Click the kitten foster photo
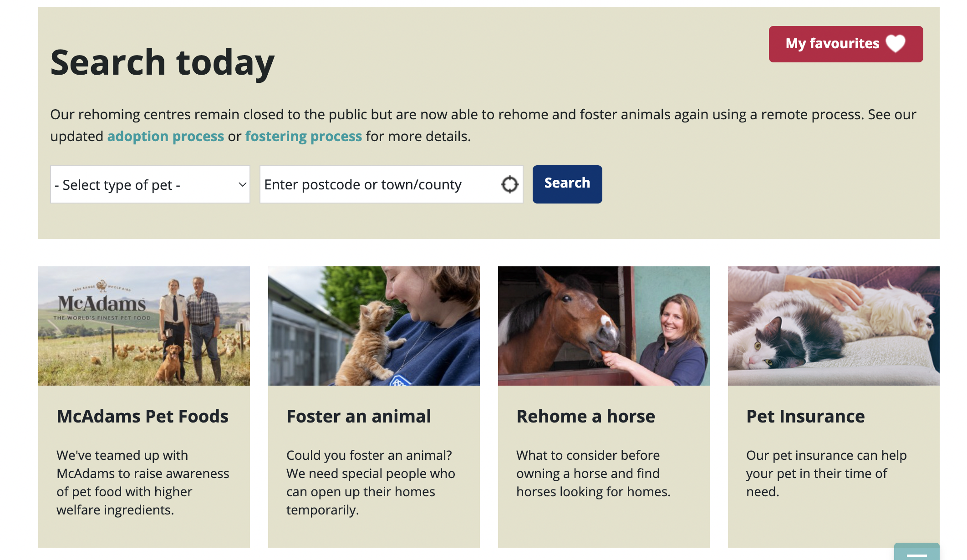Screen dimensions: 967x560 tap(374, 326)
